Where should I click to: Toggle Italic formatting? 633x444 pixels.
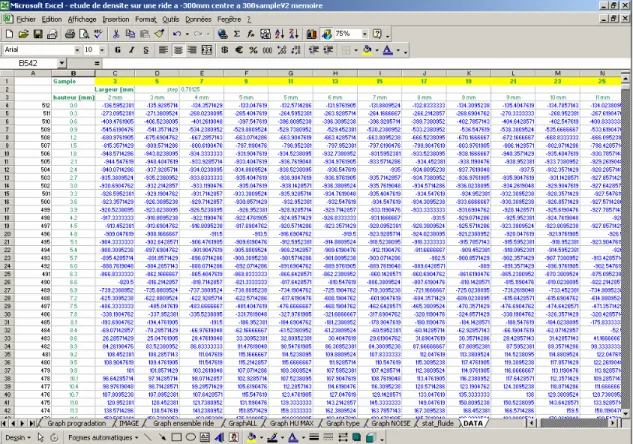tap(132, 50)
